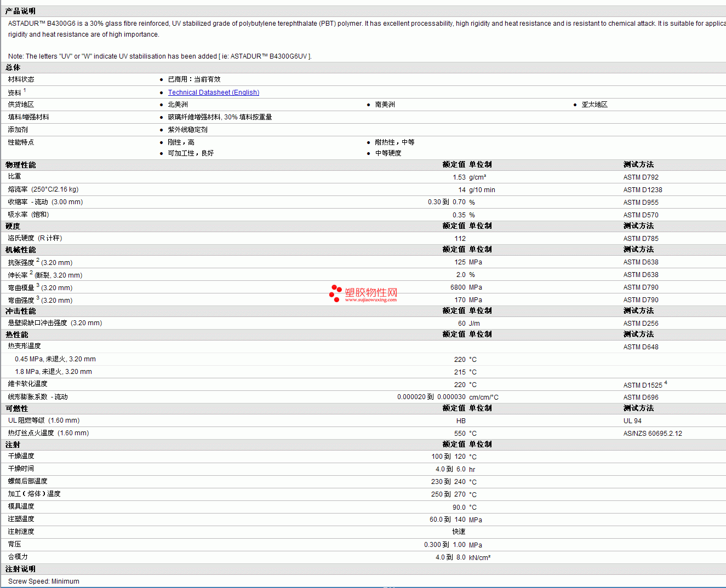Click the ASTM D955 shrinkage test method
The height and width of the screenshot is (588, 726).
tap(641, 203)
